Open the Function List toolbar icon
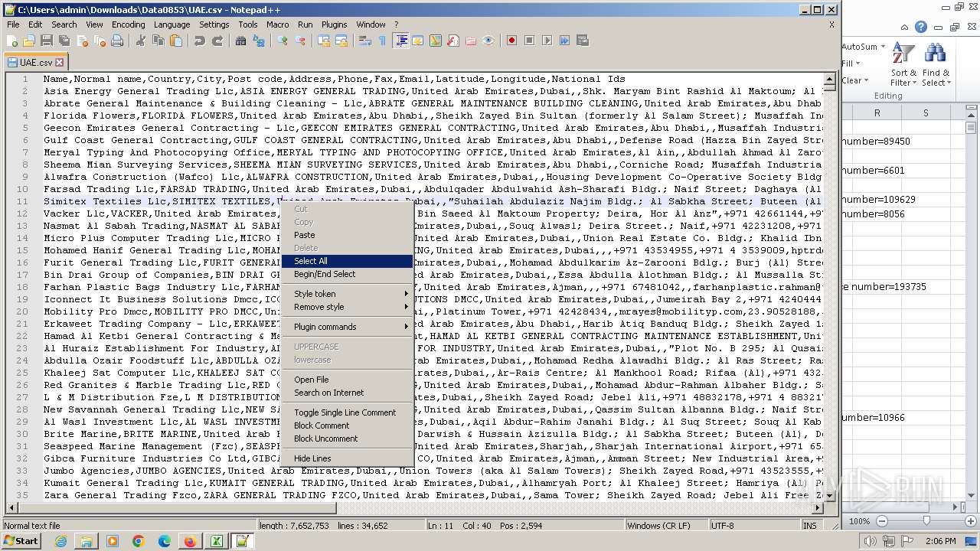Viewport: 980px width, 551px height. [x=452, y=41]
